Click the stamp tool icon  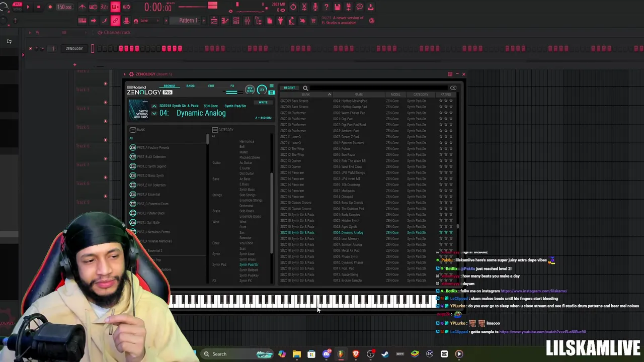tap(126, 21)
